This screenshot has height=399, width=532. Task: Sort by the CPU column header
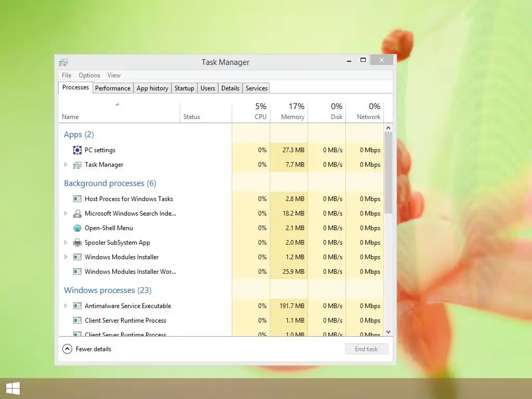[x=251, y=112]
